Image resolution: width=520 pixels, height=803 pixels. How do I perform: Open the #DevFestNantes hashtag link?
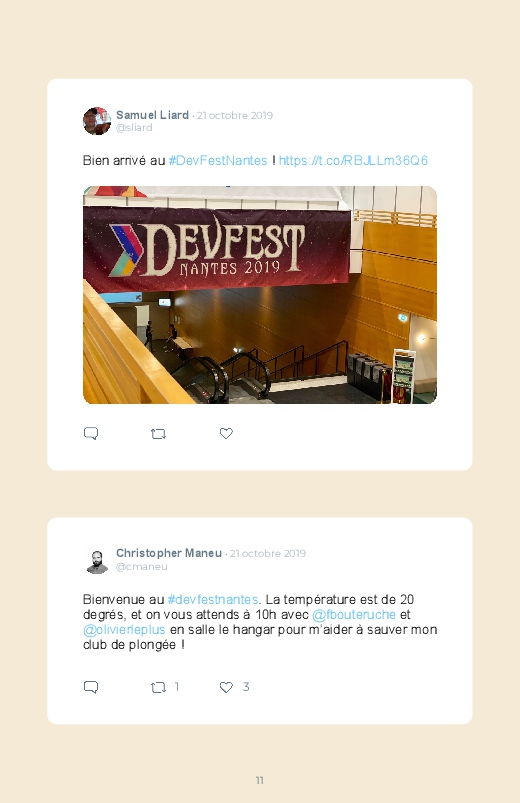coord(218,160)
